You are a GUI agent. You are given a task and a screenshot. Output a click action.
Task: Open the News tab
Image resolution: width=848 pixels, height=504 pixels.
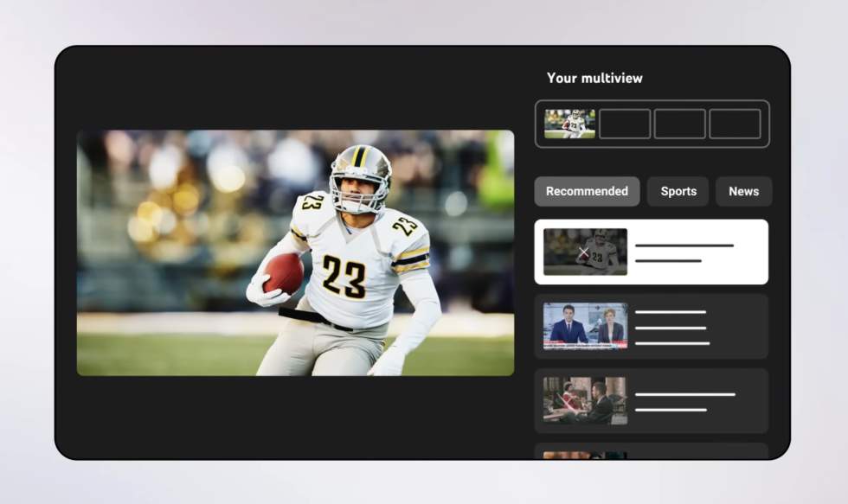pos(743,191)
